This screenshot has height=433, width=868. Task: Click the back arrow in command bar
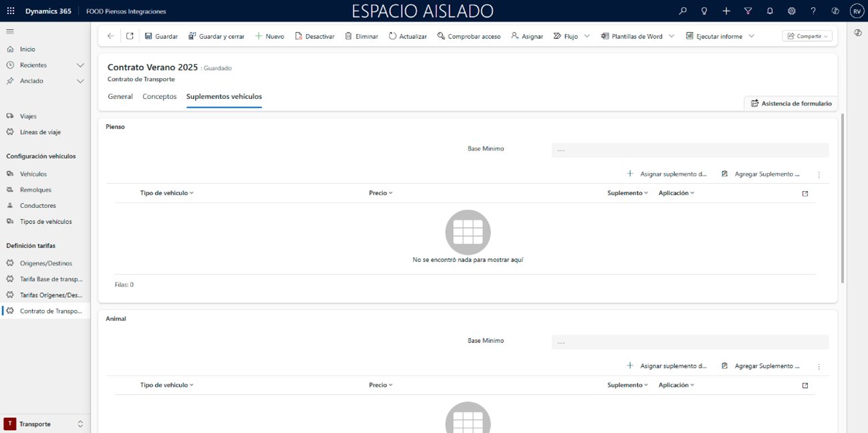click(x=111, y=36)
